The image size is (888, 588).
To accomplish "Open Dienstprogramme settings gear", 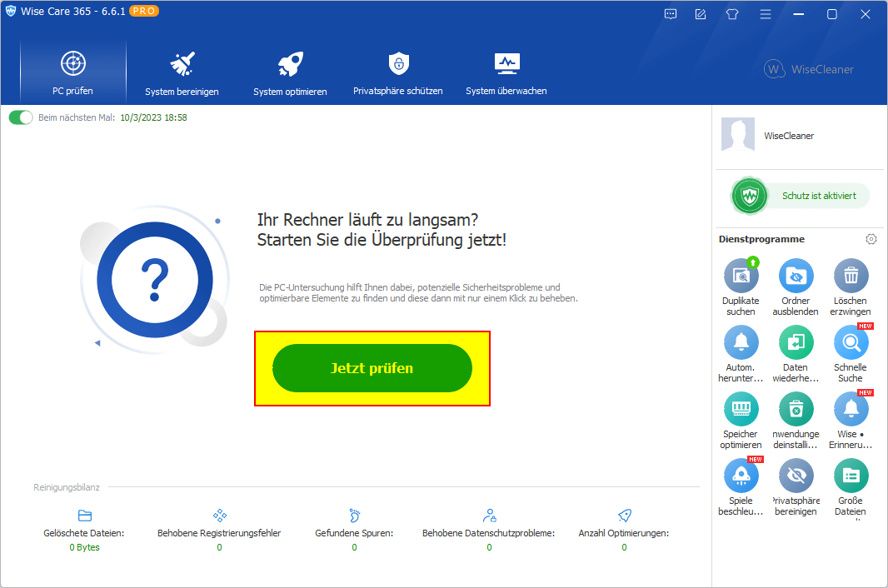I will click(871, 239).
